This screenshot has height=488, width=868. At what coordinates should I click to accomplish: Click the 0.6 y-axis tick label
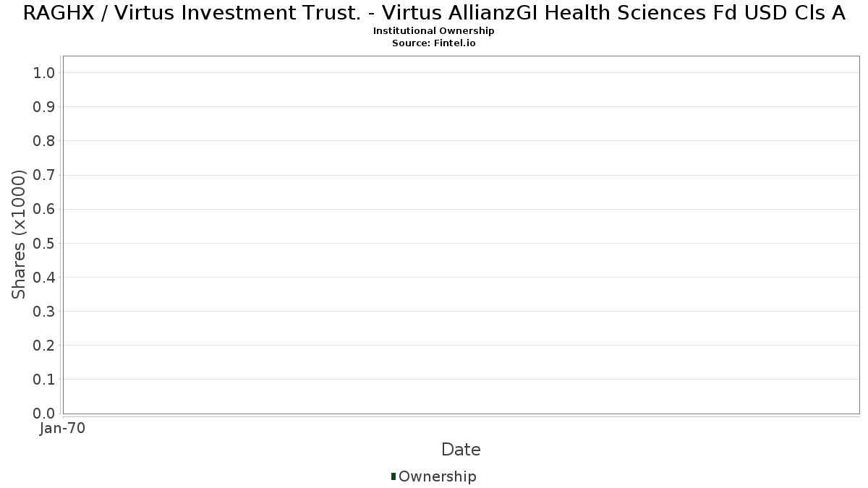44,209
